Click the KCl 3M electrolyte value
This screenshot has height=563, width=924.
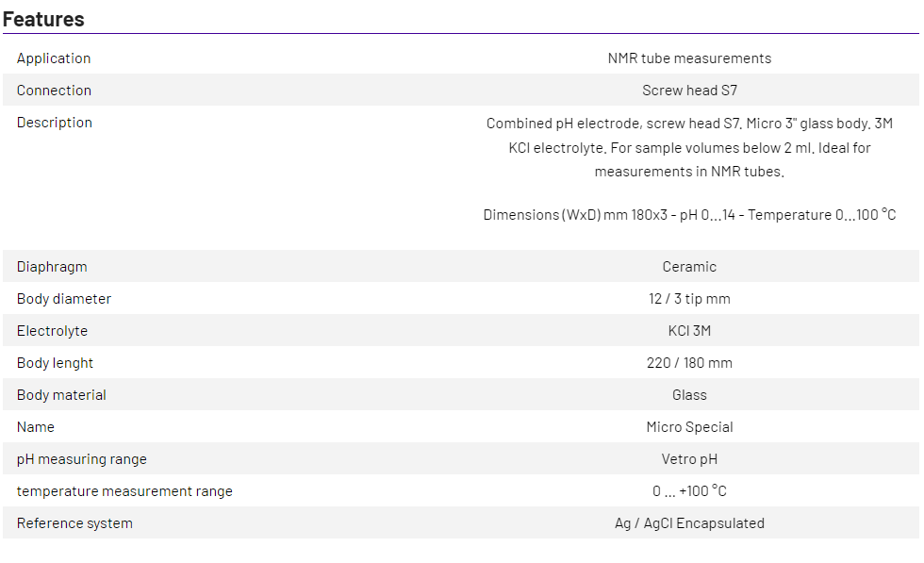click(x=689, y=331)
